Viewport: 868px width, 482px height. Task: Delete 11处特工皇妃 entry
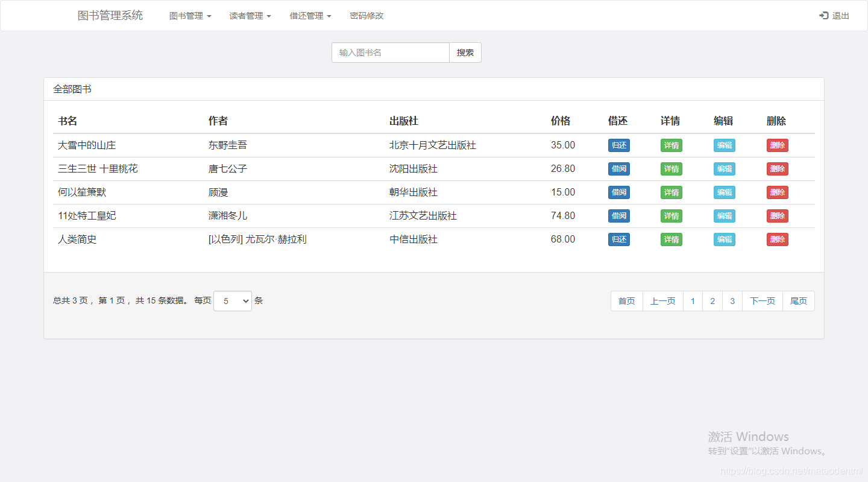(x=778, y=216)
